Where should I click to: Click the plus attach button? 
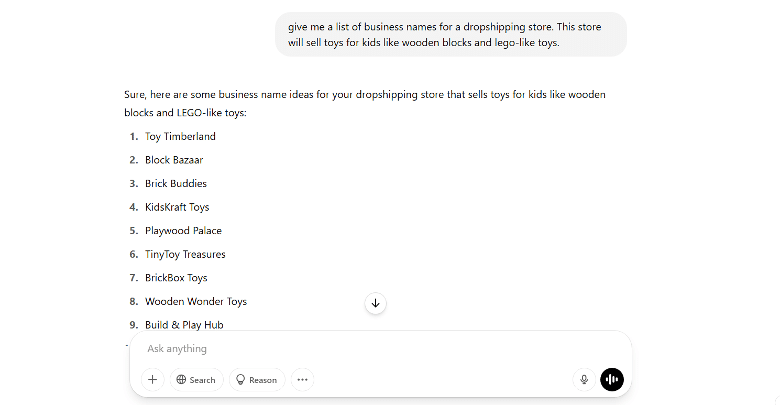tap(153, 380)
